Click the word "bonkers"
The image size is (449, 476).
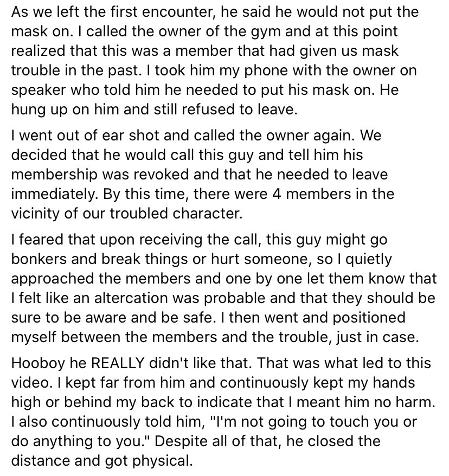tap(39, 259)
